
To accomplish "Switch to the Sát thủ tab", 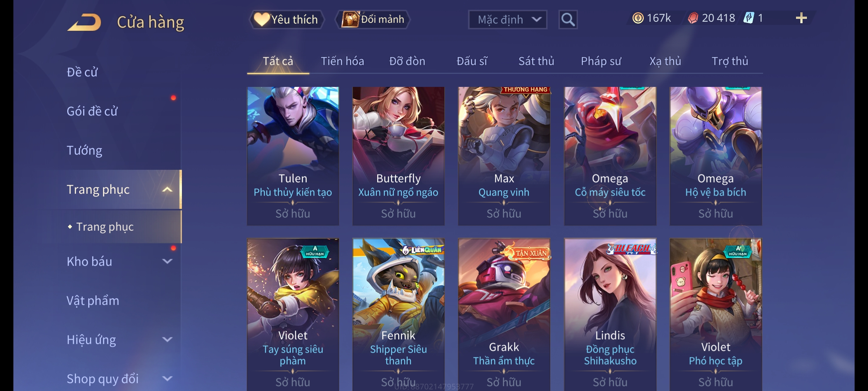I will tap(536, 61).
